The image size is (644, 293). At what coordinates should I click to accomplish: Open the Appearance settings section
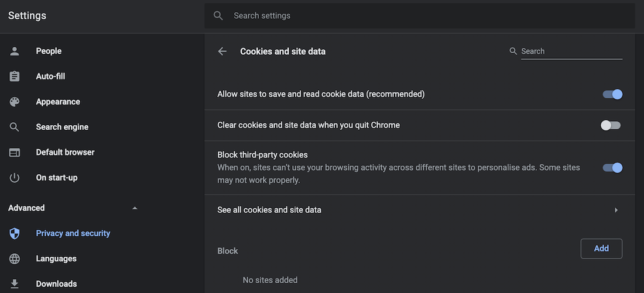click(58, 102)
